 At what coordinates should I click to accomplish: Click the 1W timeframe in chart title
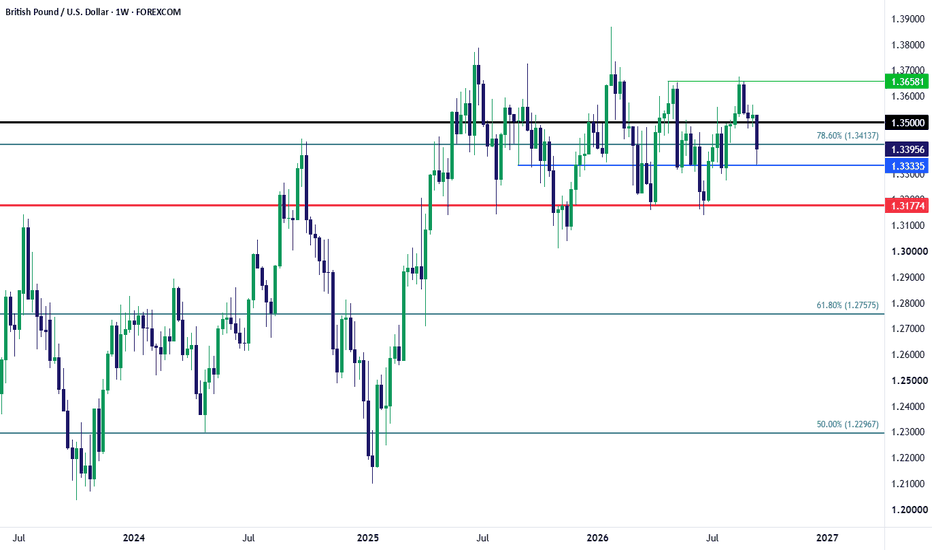(122, 12)
